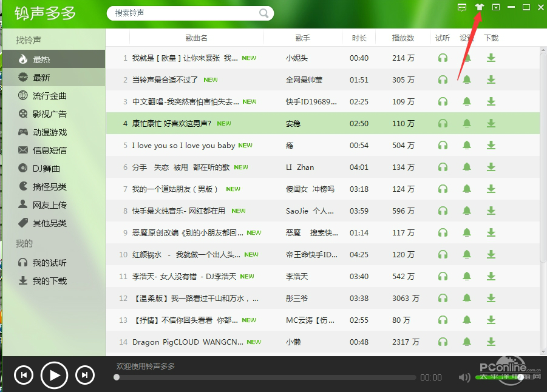The width and height of the screenshot is (547, 392).
Task: Set 康忙康忙 as ringtone bell
Action: (467, 123)
